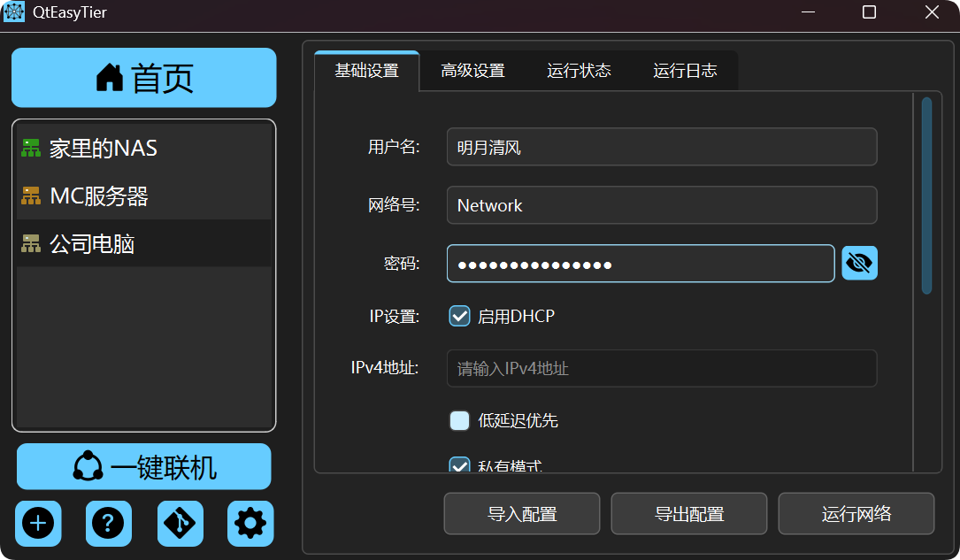The height and width of the screenshot is (560, 960).
Task: Toggle password visibility with eye icon
Action: (859, 264)
